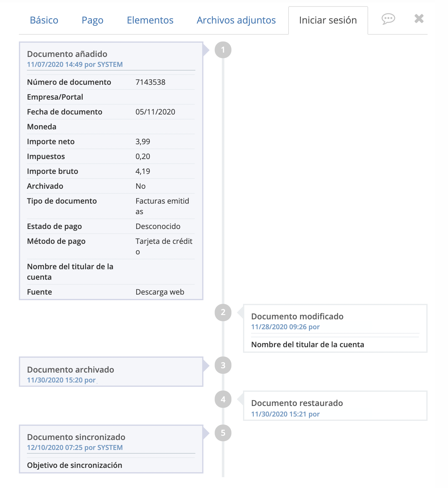Click the 'Fuente' field label
448x488 pixels.
tap(40, 292)
